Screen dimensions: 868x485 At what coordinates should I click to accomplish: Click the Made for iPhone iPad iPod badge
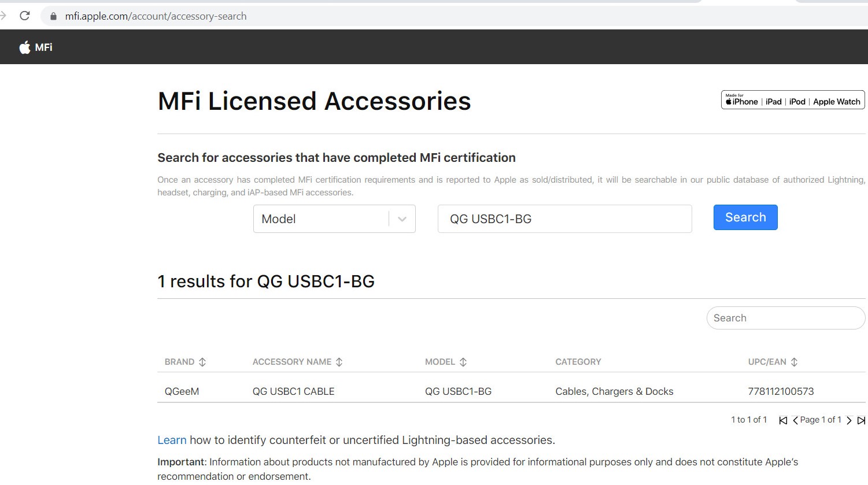click(x=793, y=99)
